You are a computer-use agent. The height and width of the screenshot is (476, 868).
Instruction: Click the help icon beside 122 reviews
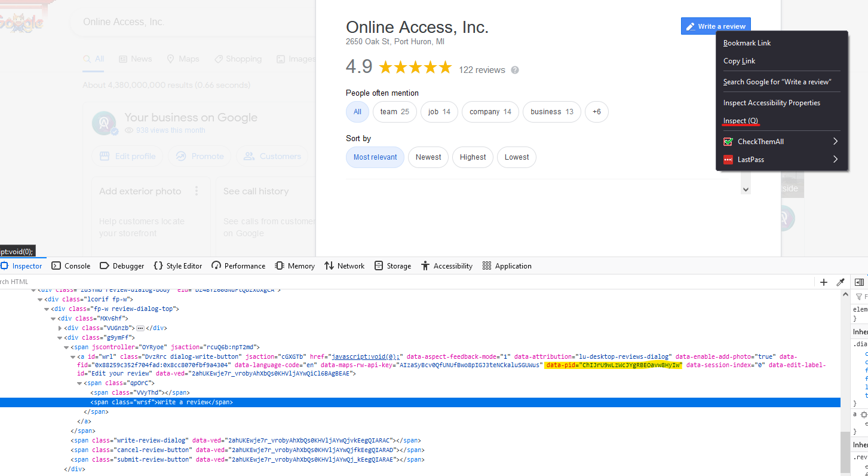515,70
